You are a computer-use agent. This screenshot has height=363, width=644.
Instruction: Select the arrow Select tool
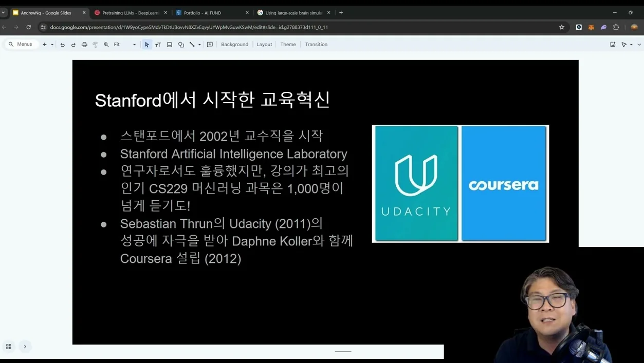(x=147, y=45)
